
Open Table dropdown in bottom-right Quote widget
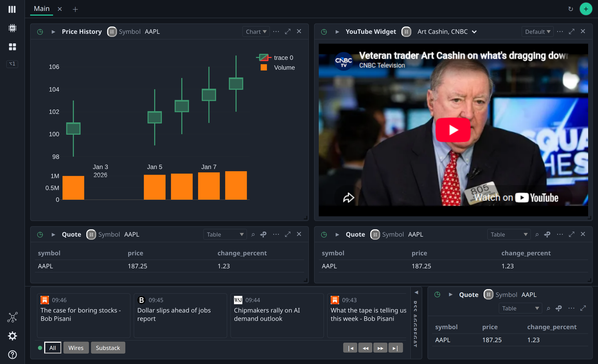pos(520,308)
